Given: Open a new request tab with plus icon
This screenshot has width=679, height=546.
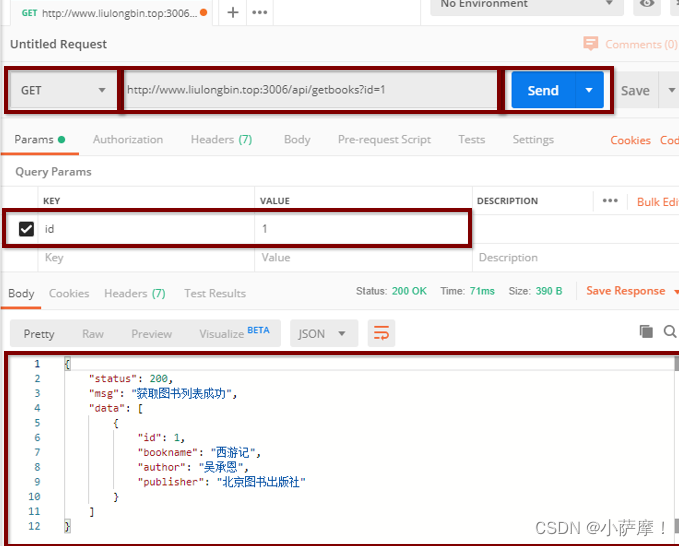Looking at the screenshot, I should pyautogui.click(x=233, y=12).
